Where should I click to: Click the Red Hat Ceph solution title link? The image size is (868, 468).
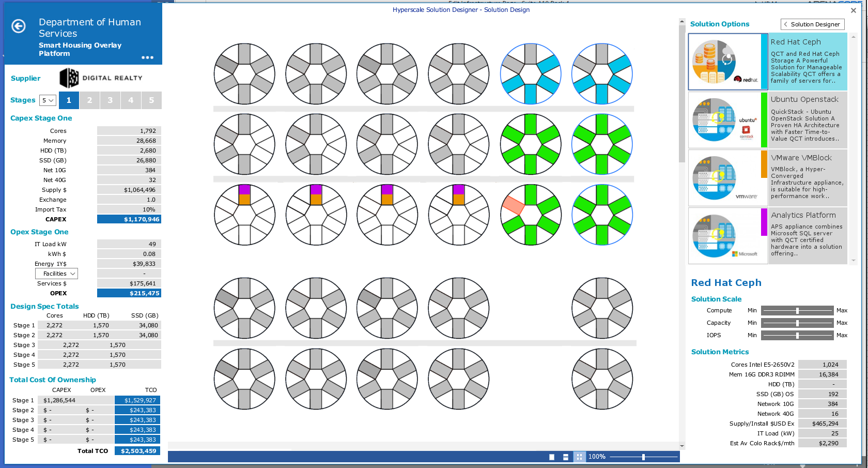point(726,283)
